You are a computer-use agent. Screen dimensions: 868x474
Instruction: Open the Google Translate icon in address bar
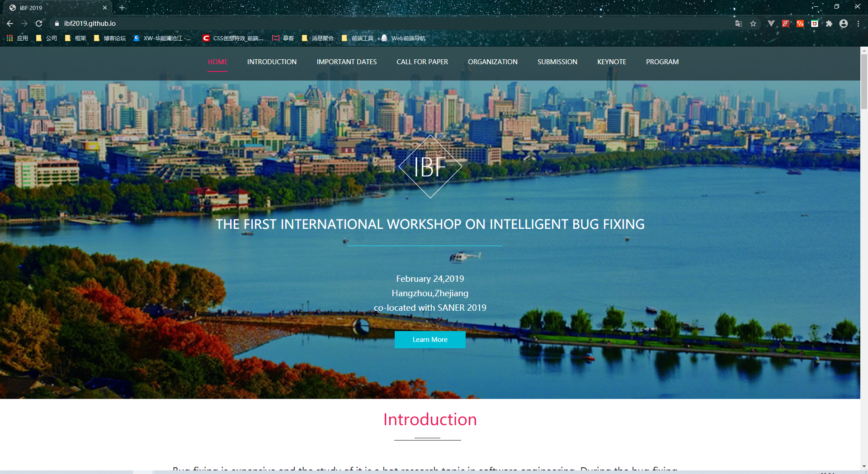click(x=739, y=24)
